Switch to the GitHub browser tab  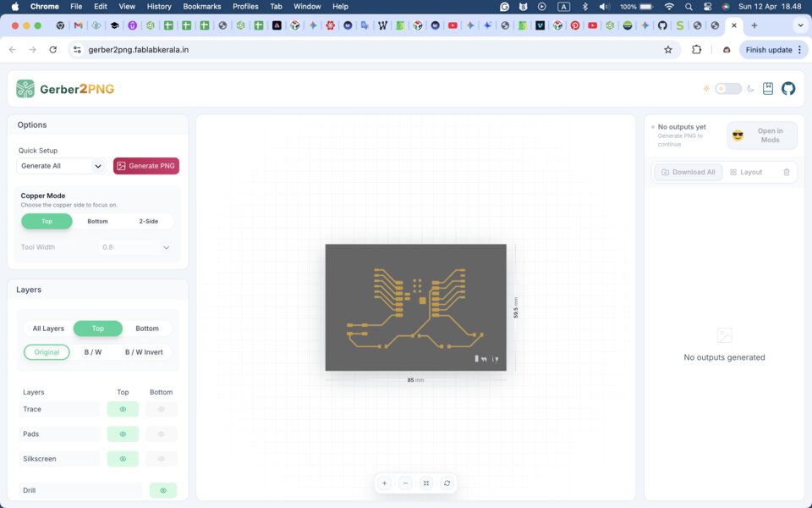pos(662,25)
